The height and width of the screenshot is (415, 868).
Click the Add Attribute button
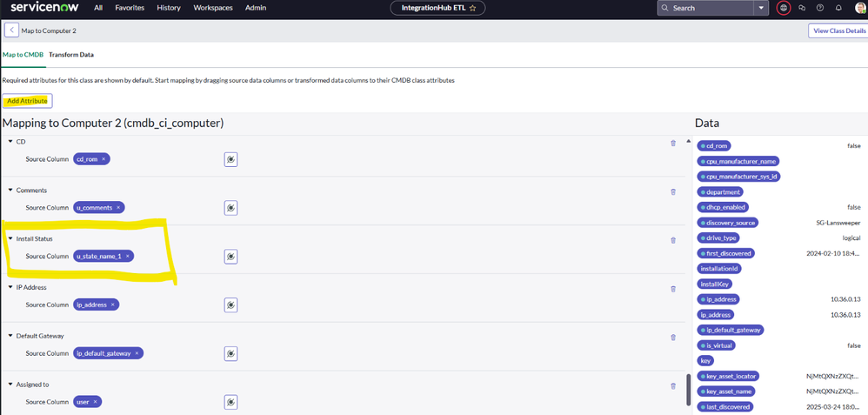[28, 101]
